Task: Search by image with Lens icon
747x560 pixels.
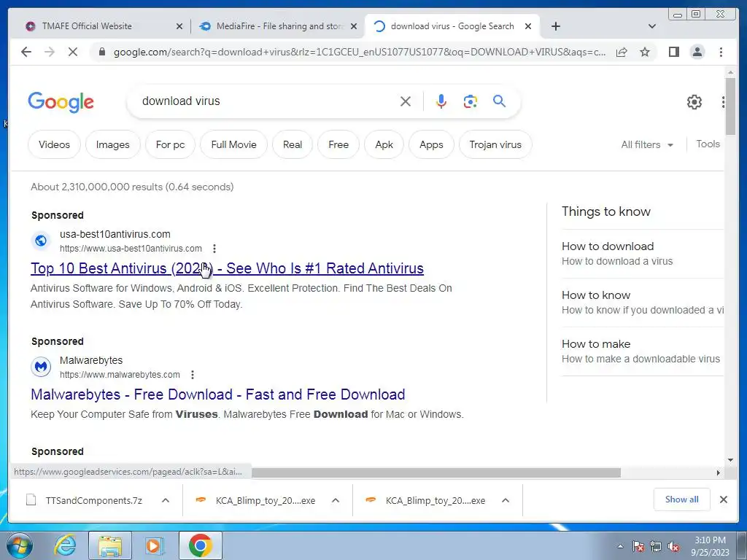Action: (x=471, y=101)
